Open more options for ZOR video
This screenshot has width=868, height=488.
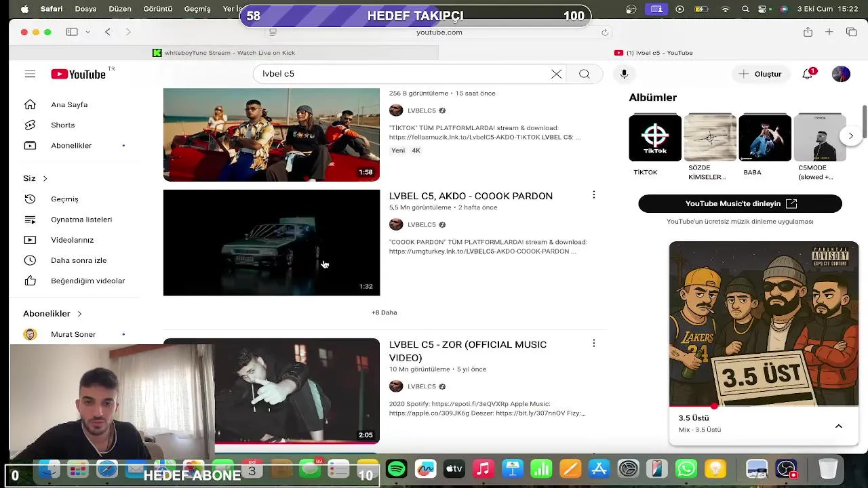tap(593, 344)
